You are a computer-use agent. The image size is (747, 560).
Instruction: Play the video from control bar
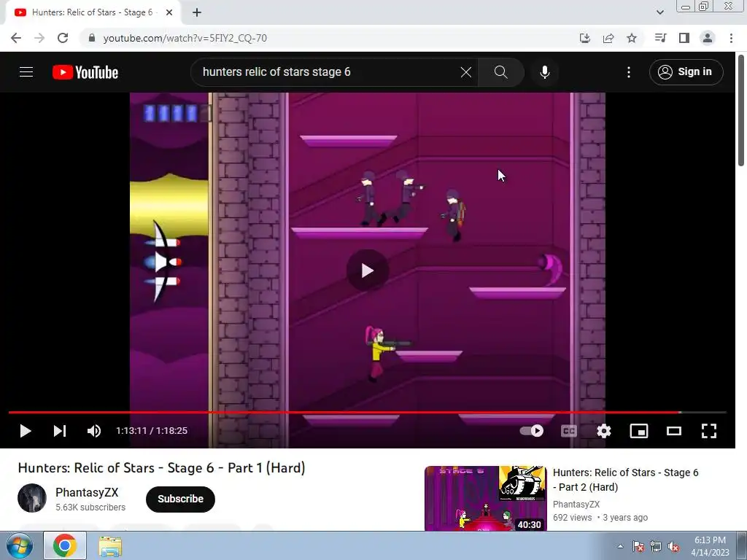26,431
